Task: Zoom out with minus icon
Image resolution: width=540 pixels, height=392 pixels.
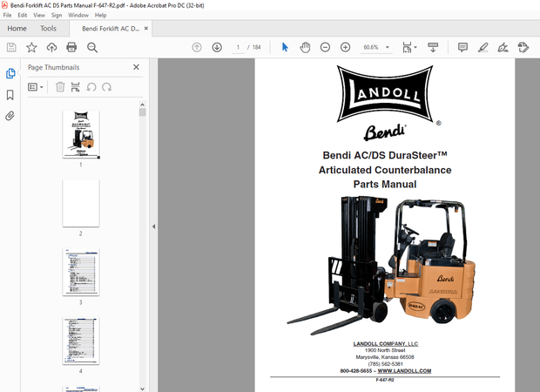Action: 325,47
